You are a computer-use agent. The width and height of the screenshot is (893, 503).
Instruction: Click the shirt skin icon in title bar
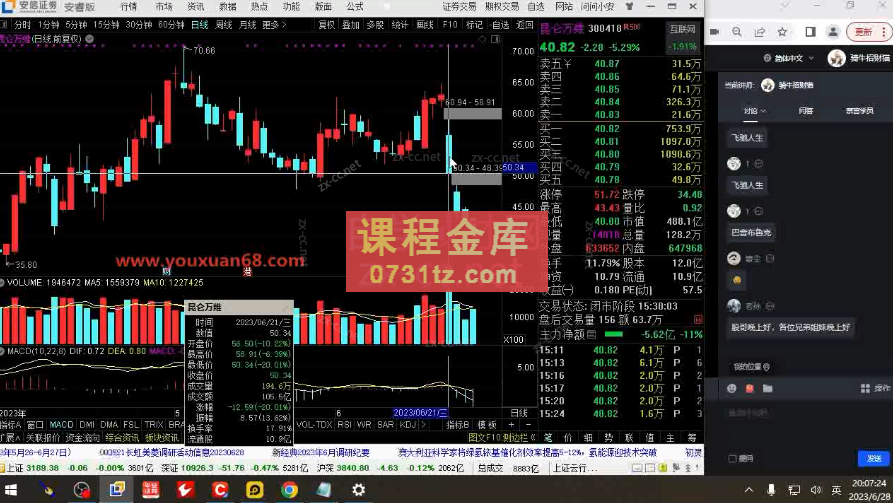coord(629,6)
